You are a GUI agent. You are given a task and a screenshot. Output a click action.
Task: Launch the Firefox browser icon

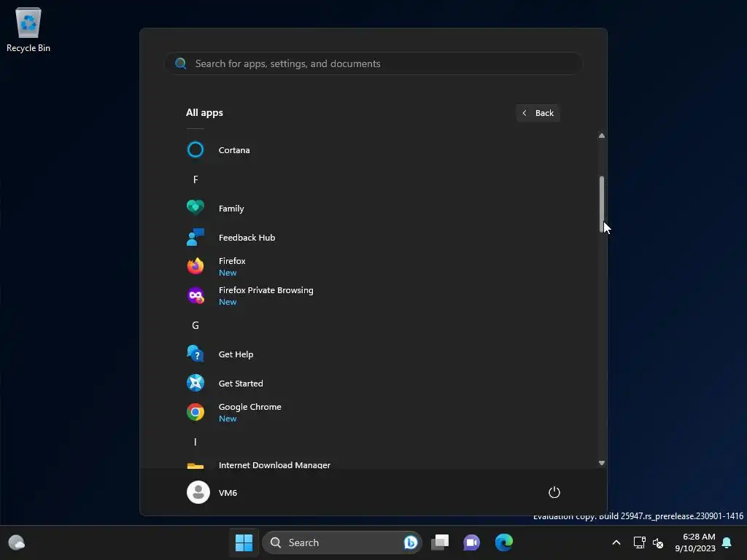coord(196,266)
